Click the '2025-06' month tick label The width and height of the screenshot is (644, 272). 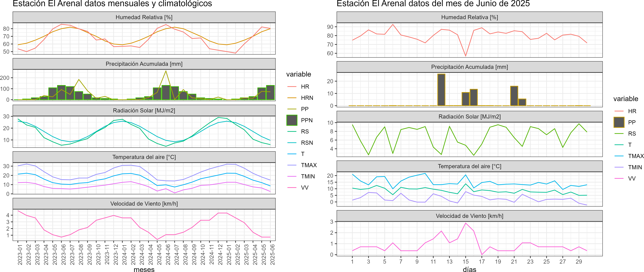(272, 254)
